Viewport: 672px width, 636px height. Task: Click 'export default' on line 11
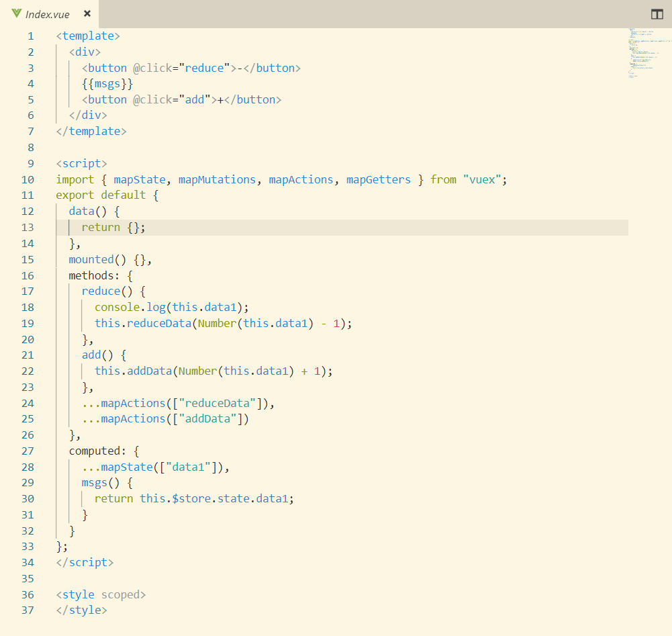[x=101, y=195]
